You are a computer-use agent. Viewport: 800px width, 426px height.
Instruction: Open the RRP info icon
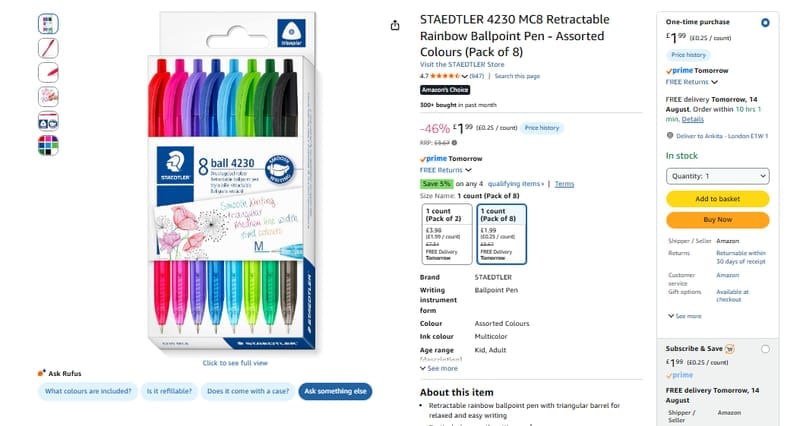click(454, 143)
